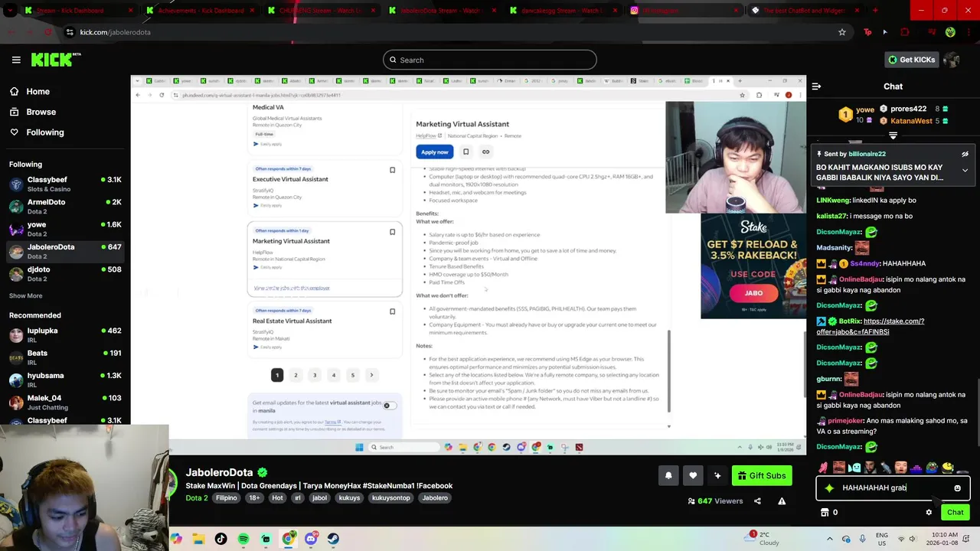Open the emote picker in chat
The image size is (980, 551).
tap(957, 487)
